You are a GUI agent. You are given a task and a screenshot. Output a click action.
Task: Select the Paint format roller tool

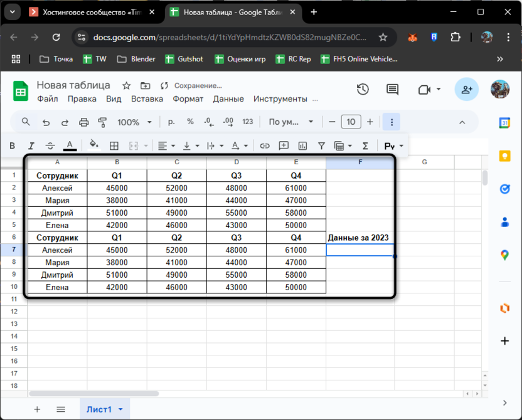103,122
